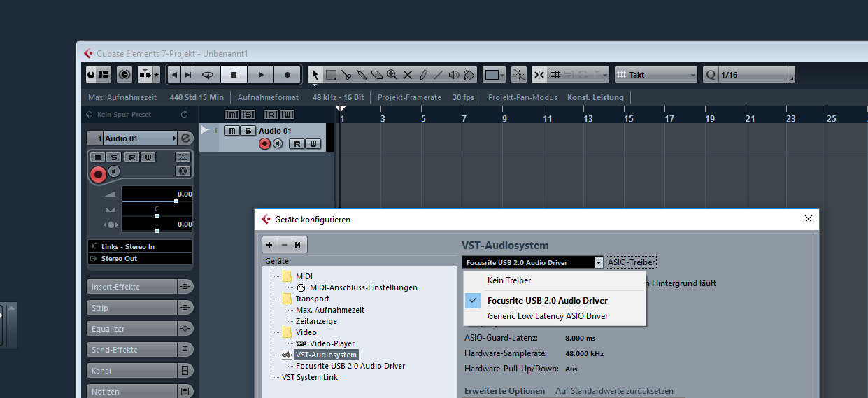This screenshot has width=868, height=398.
Task: Toggle Inspector visibility in toolbar
Action: 104,74
